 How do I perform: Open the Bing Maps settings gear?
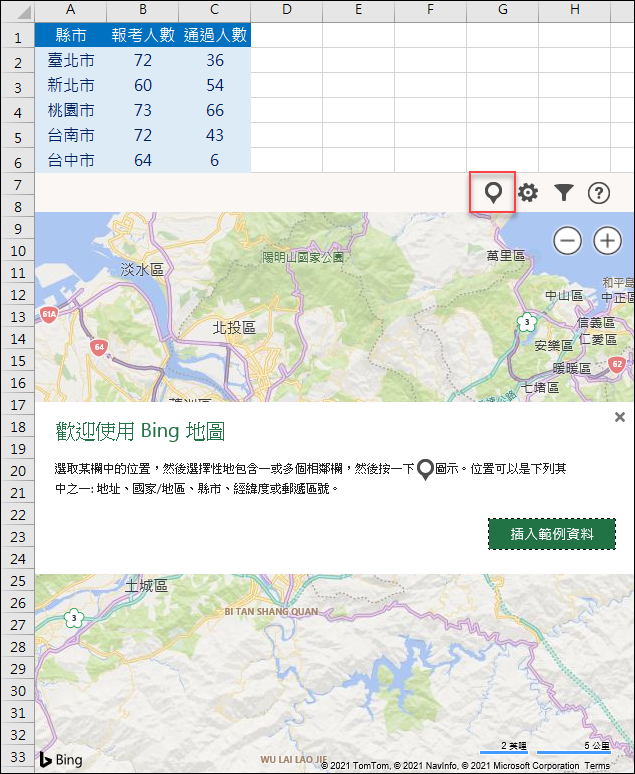(528, 193)
